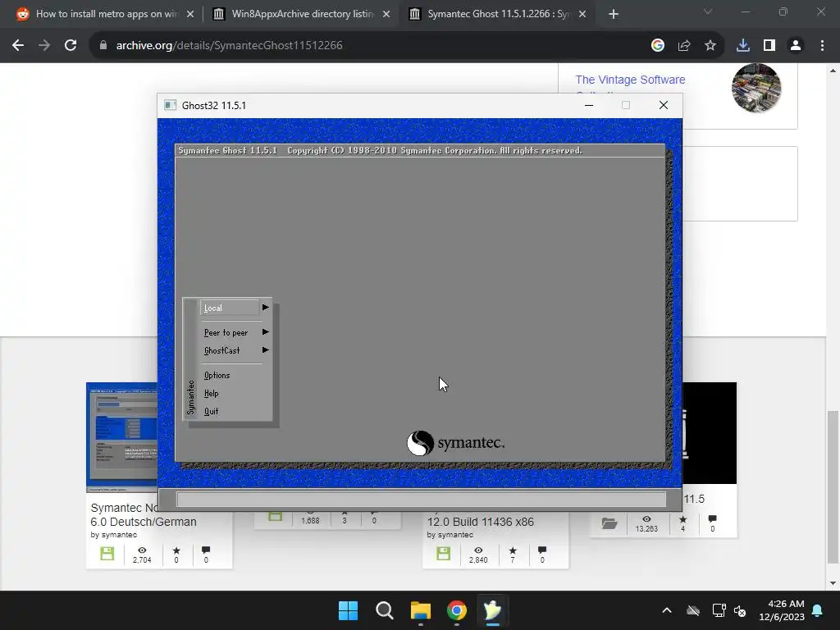Click the Google icon in address bar
This screenshot has height=630, width=840.
(658, 46)
